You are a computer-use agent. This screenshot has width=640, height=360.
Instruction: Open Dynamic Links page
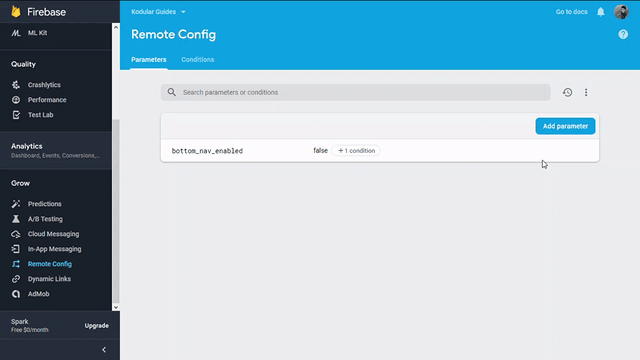click(49, 279)
